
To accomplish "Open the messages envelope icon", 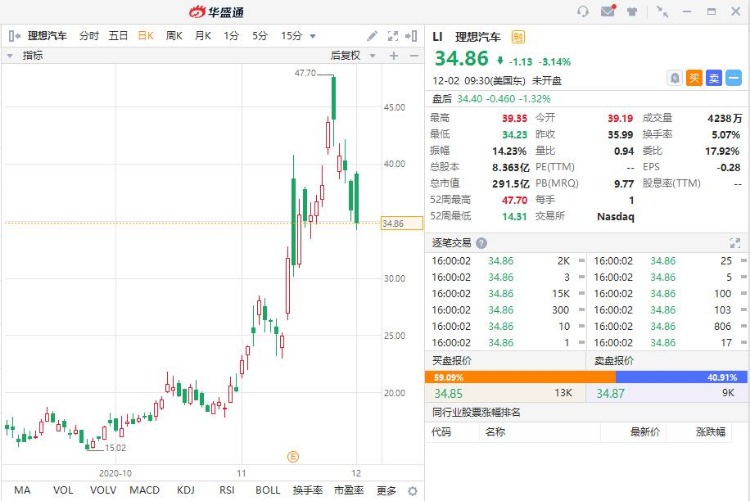I will pyautogui.click(x=607, y=11).
